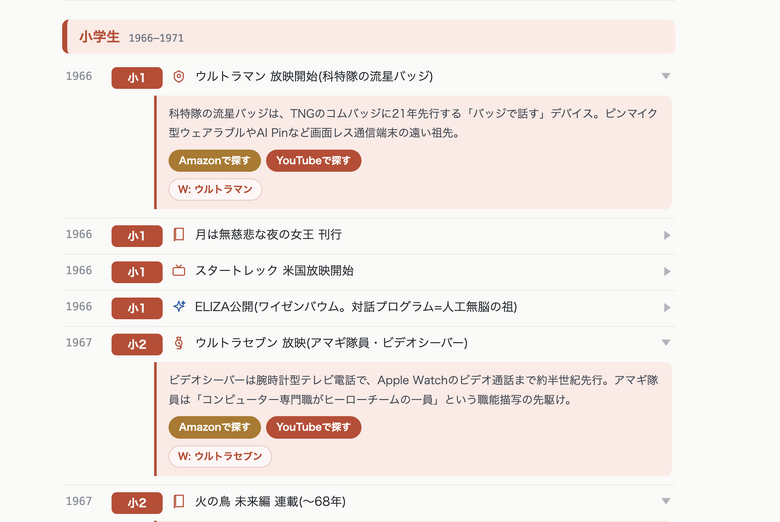Click the 小1 badge on the ELIZA公開 row
Screen dimensions: 780x522
137,308
